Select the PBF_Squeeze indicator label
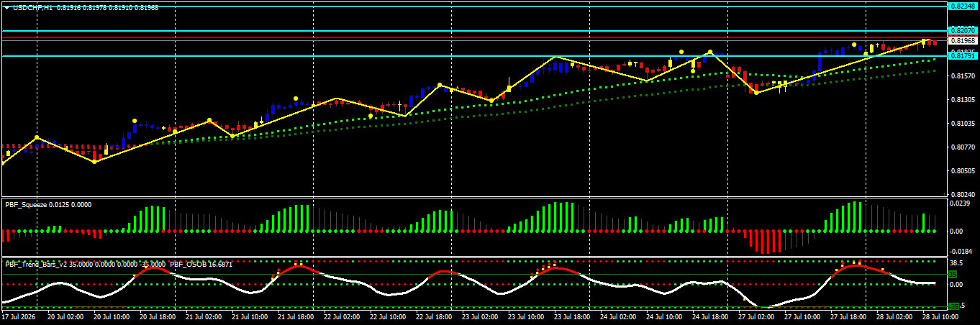This screenshot has width=980, height=325. coord(26,205)
